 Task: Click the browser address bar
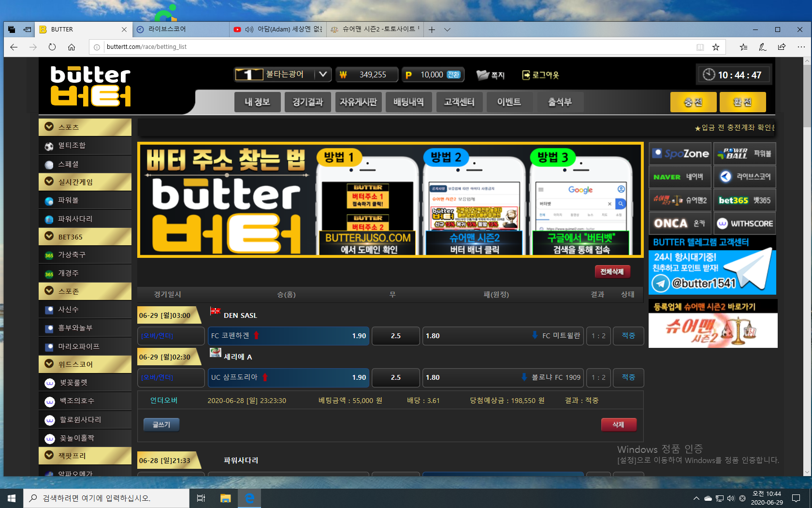coord(387,47)
